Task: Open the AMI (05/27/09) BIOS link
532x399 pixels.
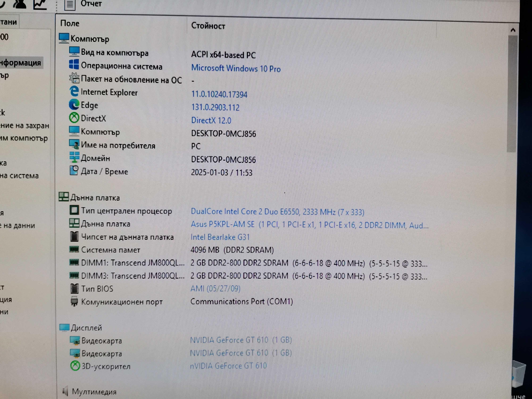Action: pos(215,288)
